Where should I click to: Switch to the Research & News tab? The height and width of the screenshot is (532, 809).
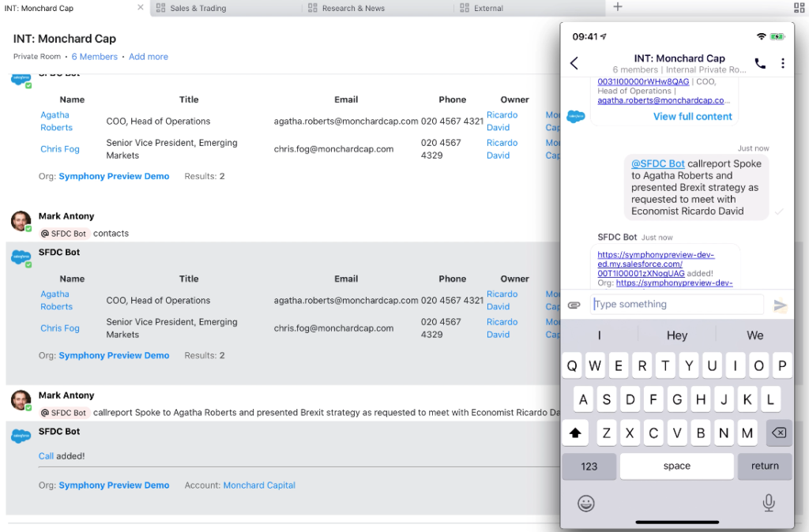coord(353,8)
